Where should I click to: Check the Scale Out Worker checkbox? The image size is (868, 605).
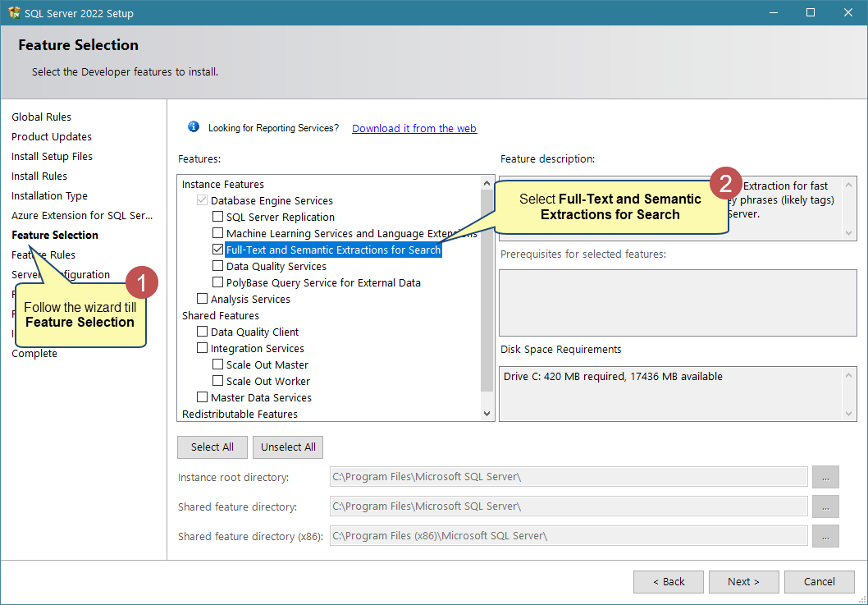(x=218, y=381)
